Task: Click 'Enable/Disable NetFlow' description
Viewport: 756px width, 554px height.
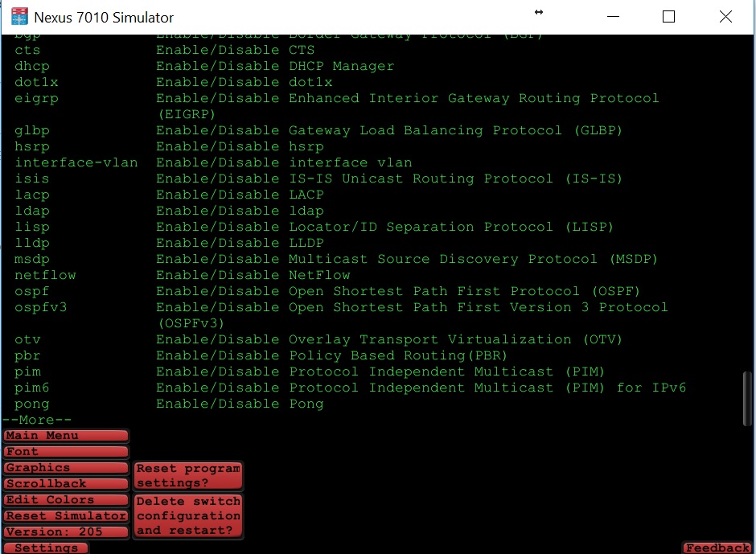Action: [253, 275]
